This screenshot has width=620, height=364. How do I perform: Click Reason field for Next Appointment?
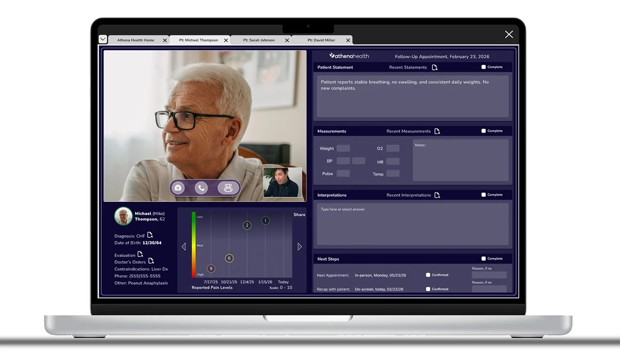tap(489, 275)
